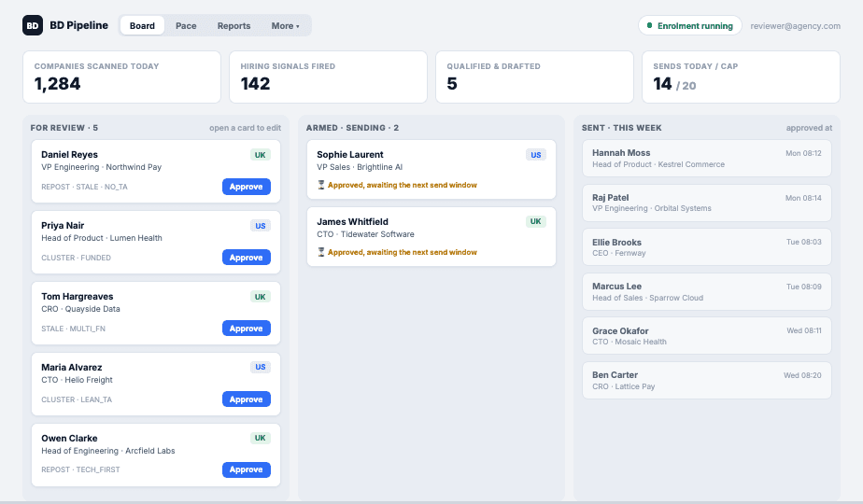Click Hiring Signals Fired stat card
Image resolution: width=863 pixels, height=504 pixels.
[x=328, y=77]
